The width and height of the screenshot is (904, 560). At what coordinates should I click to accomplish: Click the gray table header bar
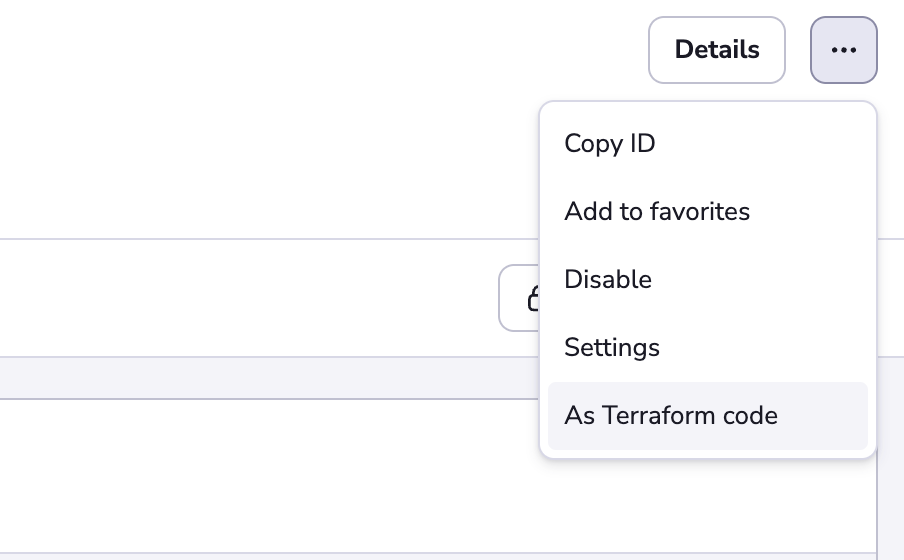269,378
